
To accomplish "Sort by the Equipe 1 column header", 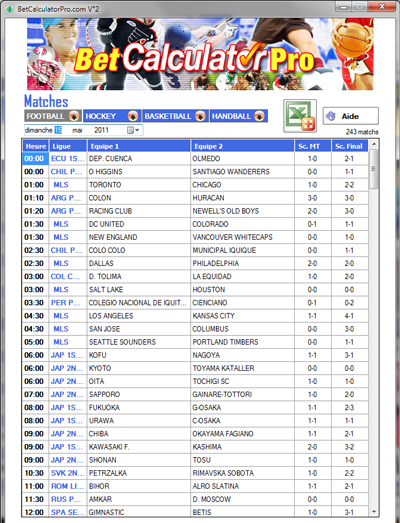I will [139, 146].
